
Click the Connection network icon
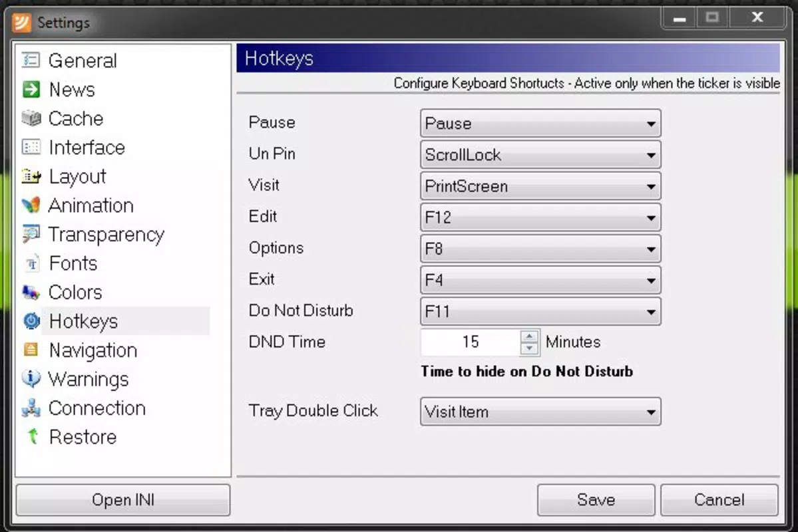[31, 408]
